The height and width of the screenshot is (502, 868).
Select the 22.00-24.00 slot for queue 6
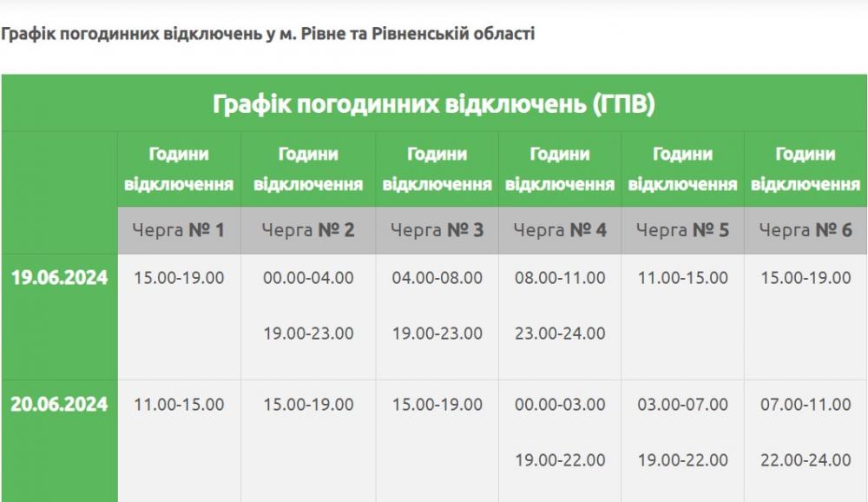[x=806, y=460]
